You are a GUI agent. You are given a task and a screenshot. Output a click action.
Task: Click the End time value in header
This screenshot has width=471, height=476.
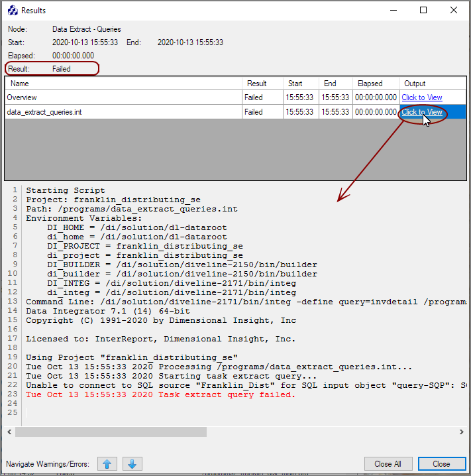point(190,42)
